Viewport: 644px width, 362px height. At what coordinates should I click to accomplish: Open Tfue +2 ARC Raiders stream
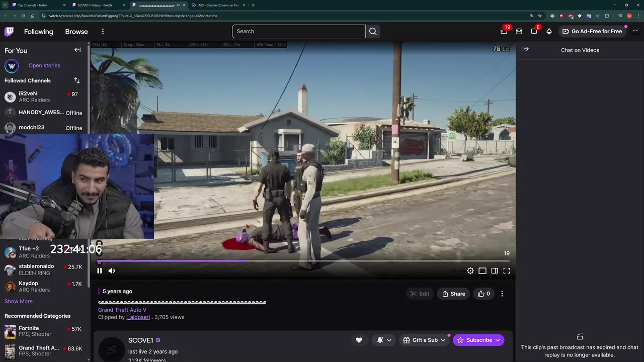coord(44,252)
